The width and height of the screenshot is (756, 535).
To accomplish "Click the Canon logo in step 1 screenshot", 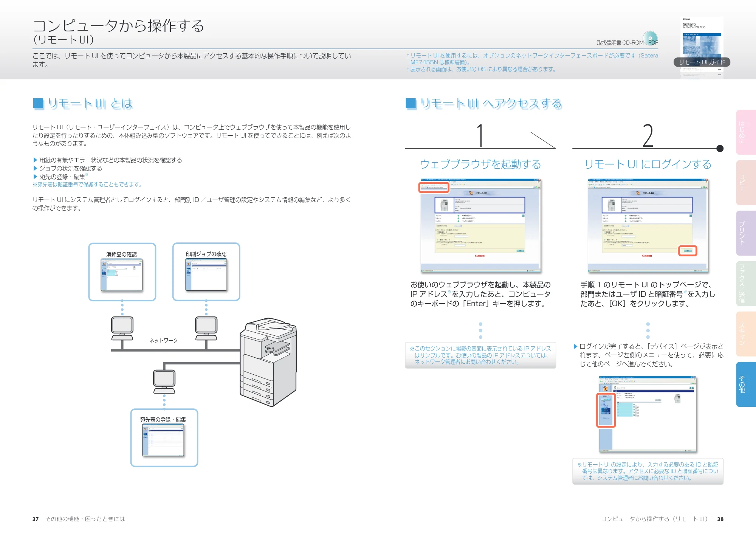I will [x=480, y=256].
